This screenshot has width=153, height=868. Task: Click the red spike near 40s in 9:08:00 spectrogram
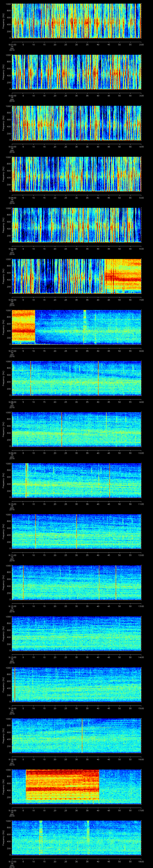tap(98, 378)
